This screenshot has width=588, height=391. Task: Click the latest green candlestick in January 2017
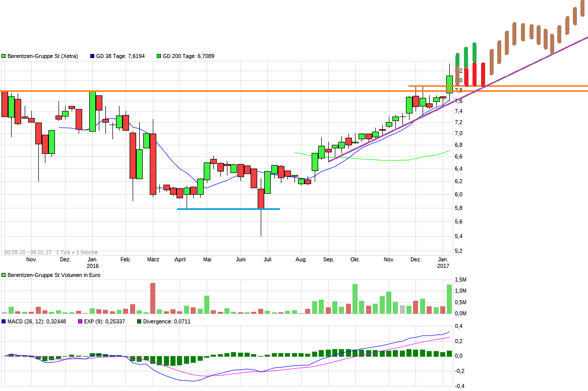coord(449,84)
